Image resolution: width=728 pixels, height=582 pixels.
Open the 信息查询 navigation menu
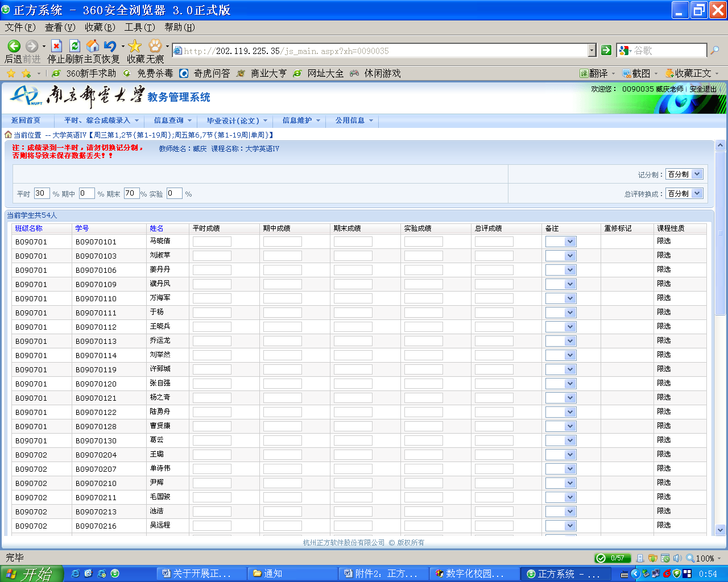[x=172, y=120]
